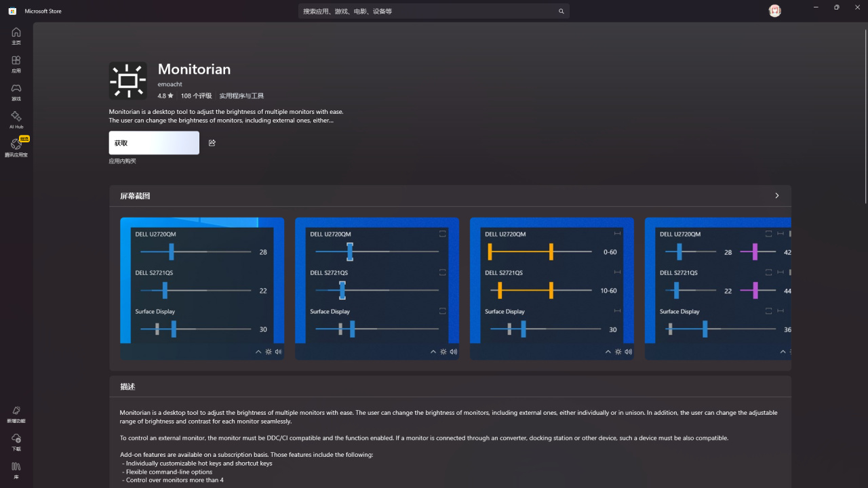868x488 pixels.
Task: Get the Monitorian app
Action: (x=154, y=143)
